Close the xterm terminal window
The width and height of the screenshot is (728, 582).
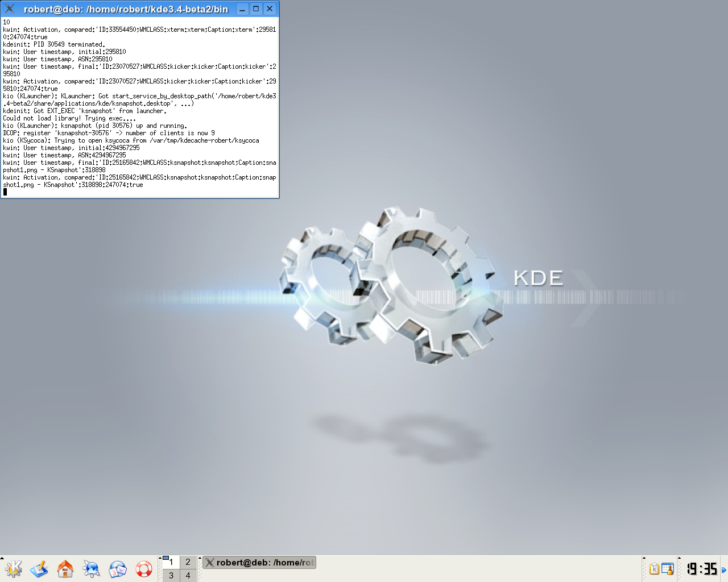[270, 9]
